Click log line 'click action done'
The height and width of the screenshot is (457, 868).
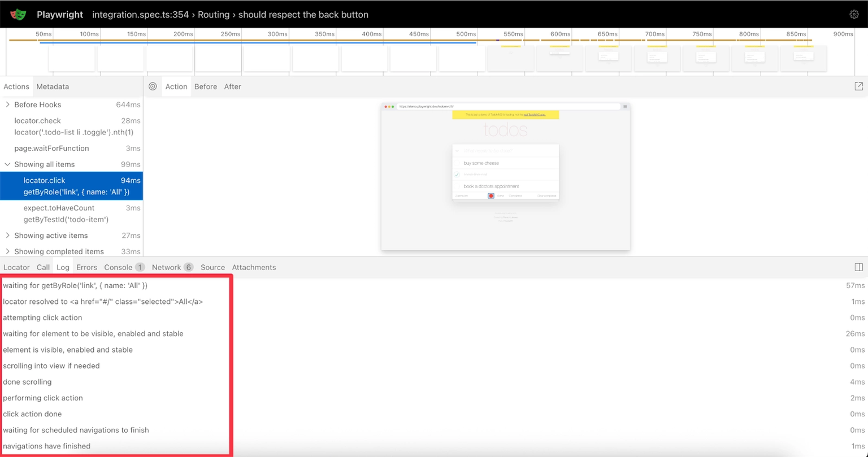coord(32,414)
